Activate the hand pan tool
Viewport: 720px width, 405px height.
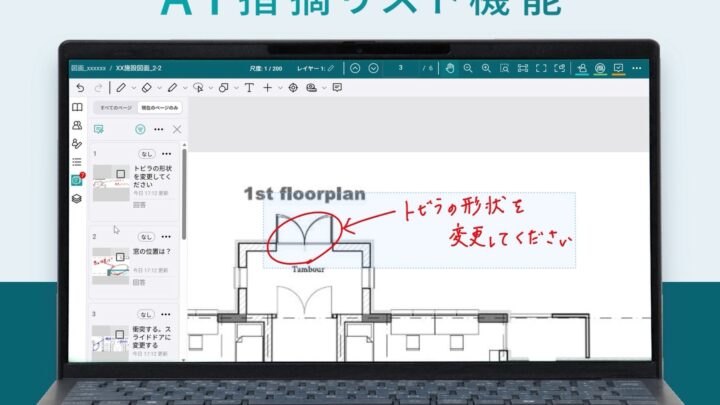[450, 68]
